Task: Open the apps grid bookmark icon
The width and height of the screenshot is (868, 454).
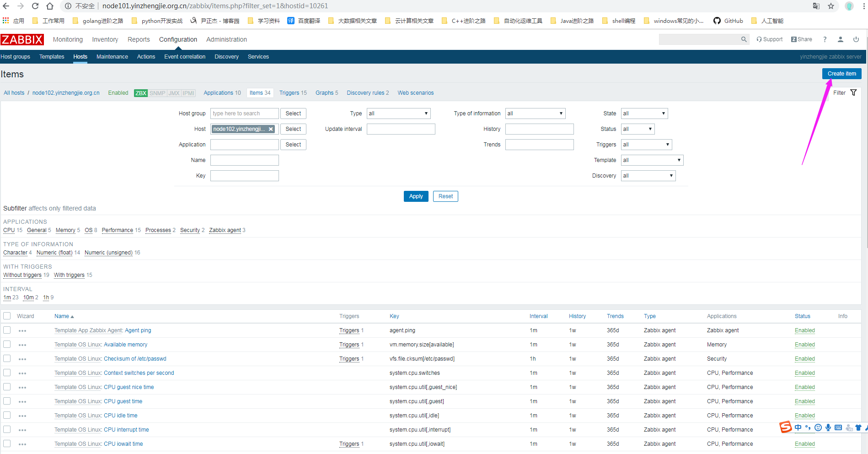Action: (6, 21)
